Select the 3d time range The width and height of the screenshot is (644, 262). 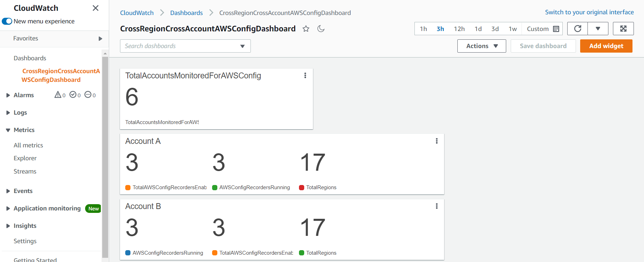[x=495, y=29]
